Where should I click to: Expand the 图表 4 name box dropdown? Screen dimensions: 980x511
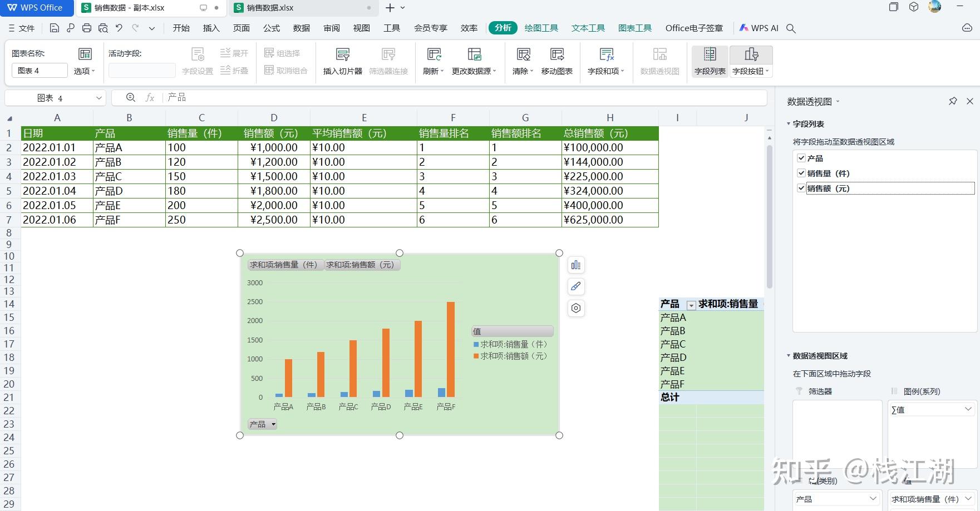(99, 97)
